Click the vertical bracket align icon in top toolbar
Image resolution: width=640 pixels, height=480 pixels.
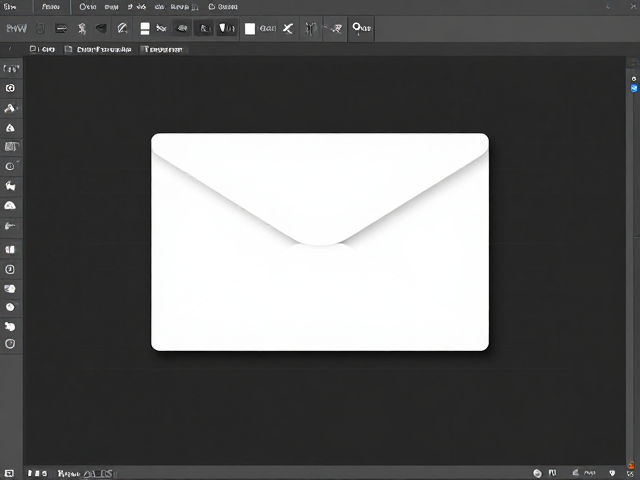(311, 29)
